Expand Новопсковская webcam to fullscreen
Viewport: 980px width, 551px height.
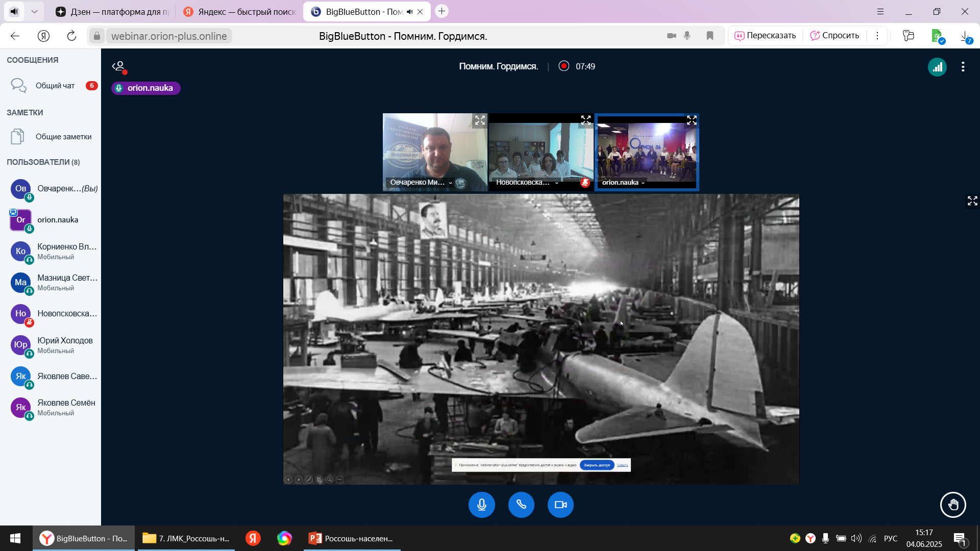point(585,120)
